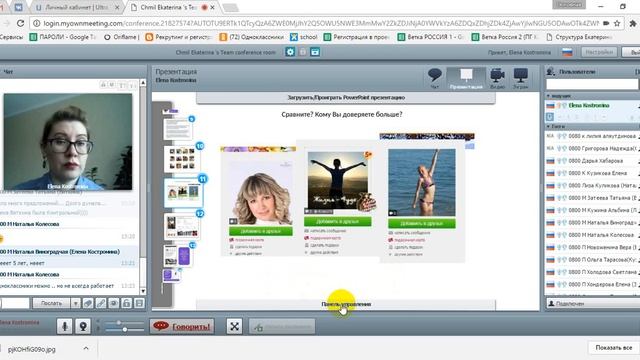This screenshot has width=640, height=360.
Task: Select user "0800 К Кузикова Елена"
Action: point(598,173)
